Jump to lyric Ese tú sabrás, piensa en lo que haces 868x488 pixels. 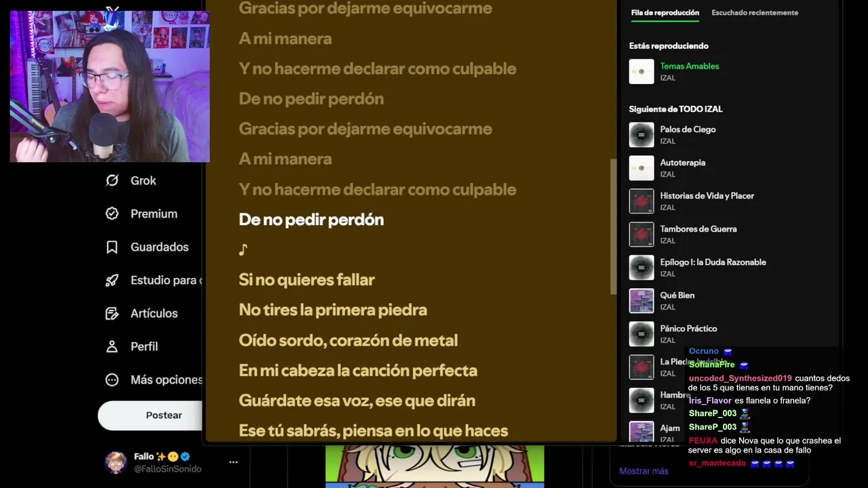coord(373,430)
